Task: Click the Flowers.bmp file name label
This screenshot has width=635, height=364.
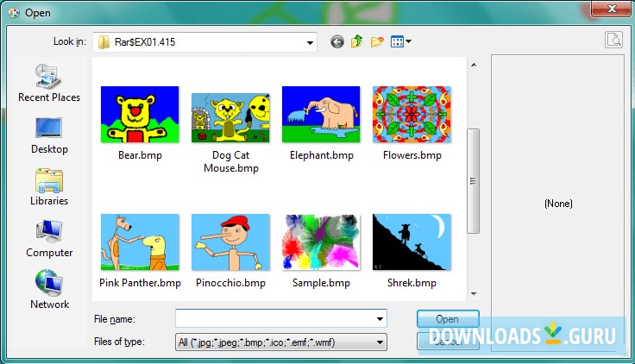Action: 412,155
